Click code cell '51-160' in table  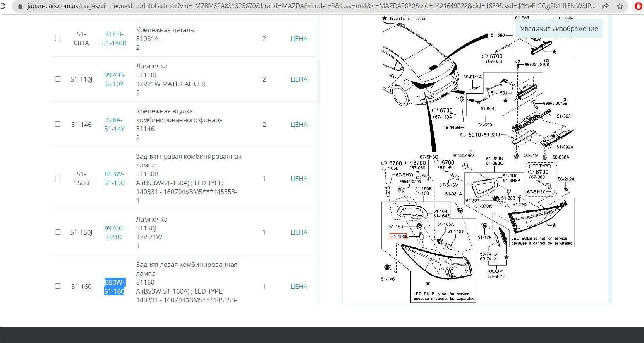tap(81, 287)
